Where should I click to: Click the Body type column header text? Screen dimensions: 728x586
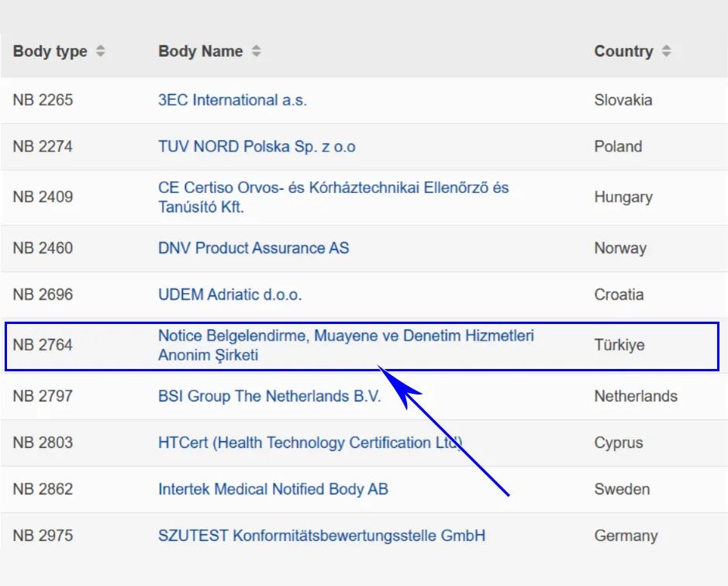point(50,51)
